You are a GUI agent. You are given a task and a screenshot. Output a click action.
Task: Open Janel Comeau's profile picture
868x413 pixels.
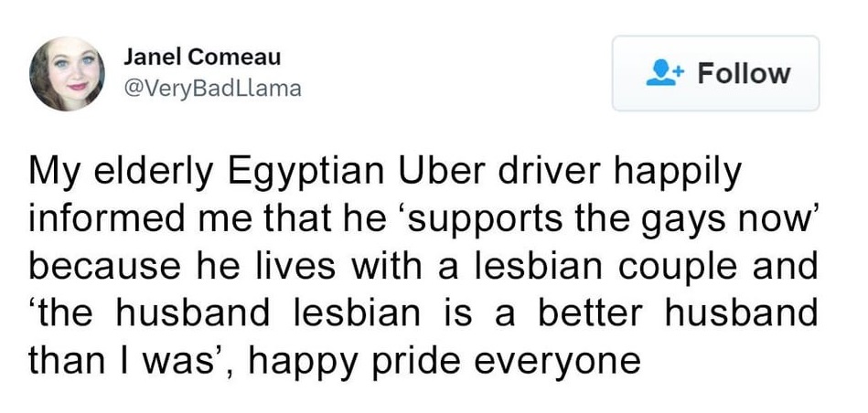point(67,74)
